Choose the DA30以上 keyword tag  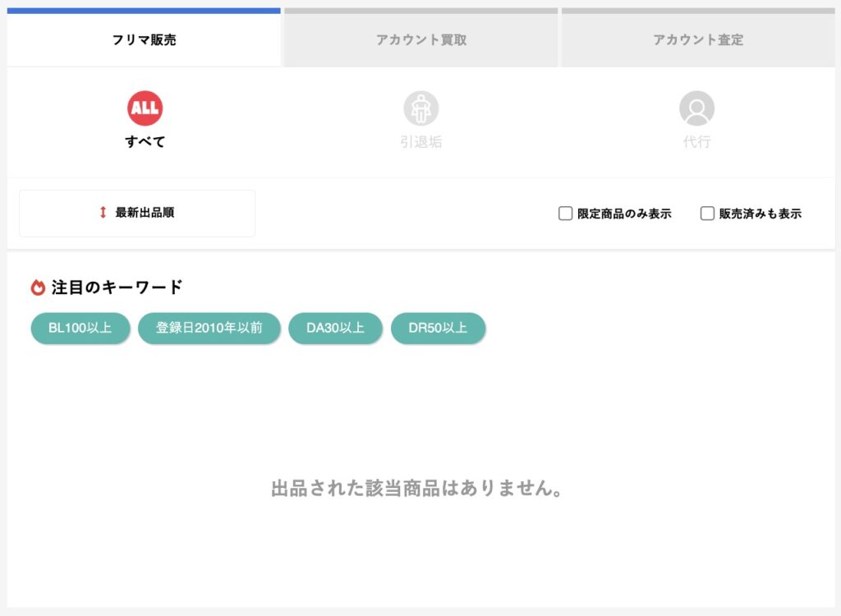click(335, 328)
